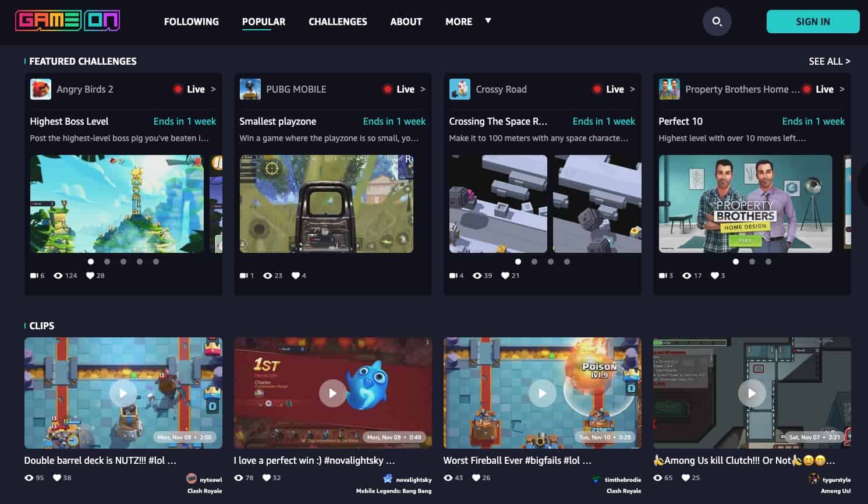Open nyteowl's profile link
This screenshot has height=504, width=868.
211,480
